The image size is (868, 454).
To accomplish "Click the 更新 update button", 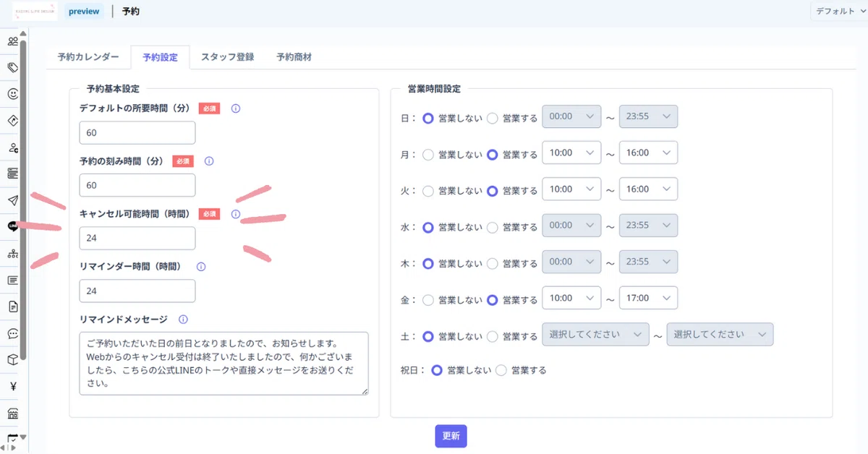I will [451, 436].
